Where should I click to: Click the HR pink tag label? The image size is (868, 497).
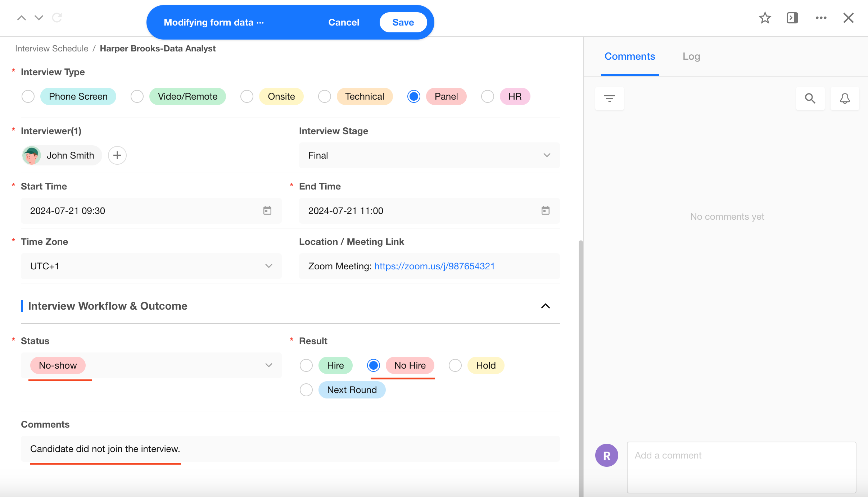pos(515,96)
